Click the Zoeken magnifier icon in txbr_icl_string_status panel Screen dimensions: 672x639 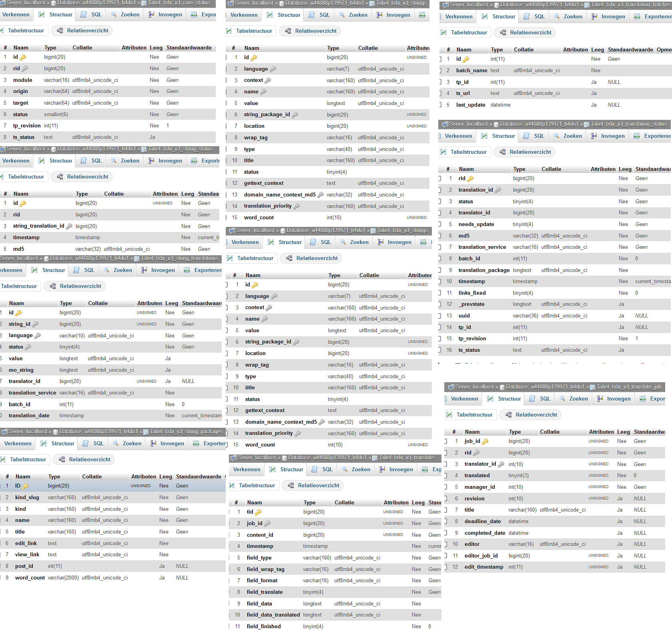click(114, 161)
